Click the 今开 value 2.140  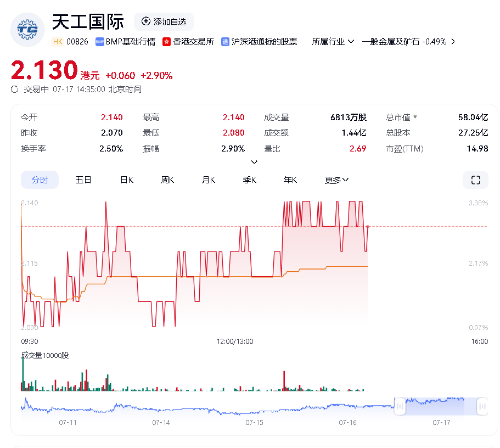click(112, 117)
